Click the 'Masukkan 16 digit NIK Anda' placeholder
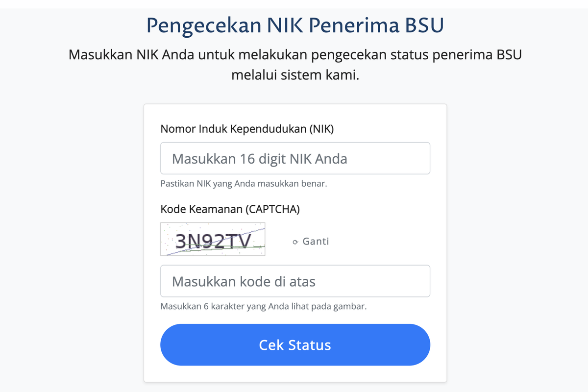The width and height of the screenshot is (588, 392). (259, 159)
